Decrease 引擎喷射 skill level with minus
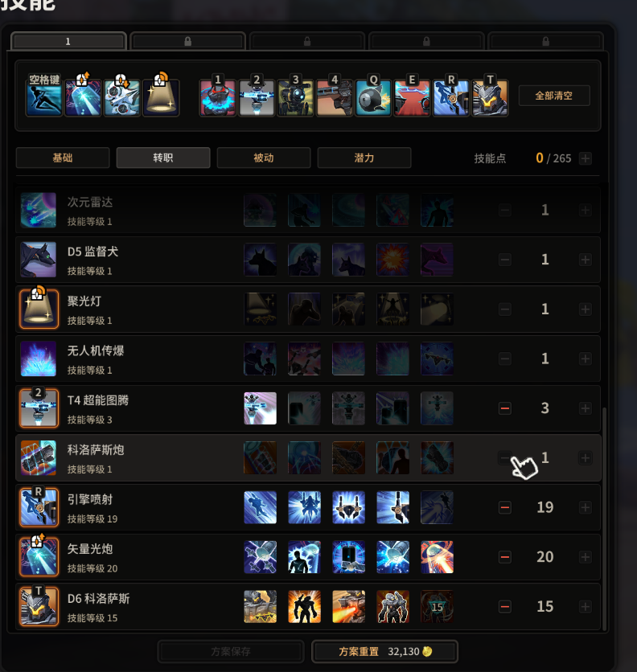The height and width of the screenshot is (672, 637). point(505,507)
